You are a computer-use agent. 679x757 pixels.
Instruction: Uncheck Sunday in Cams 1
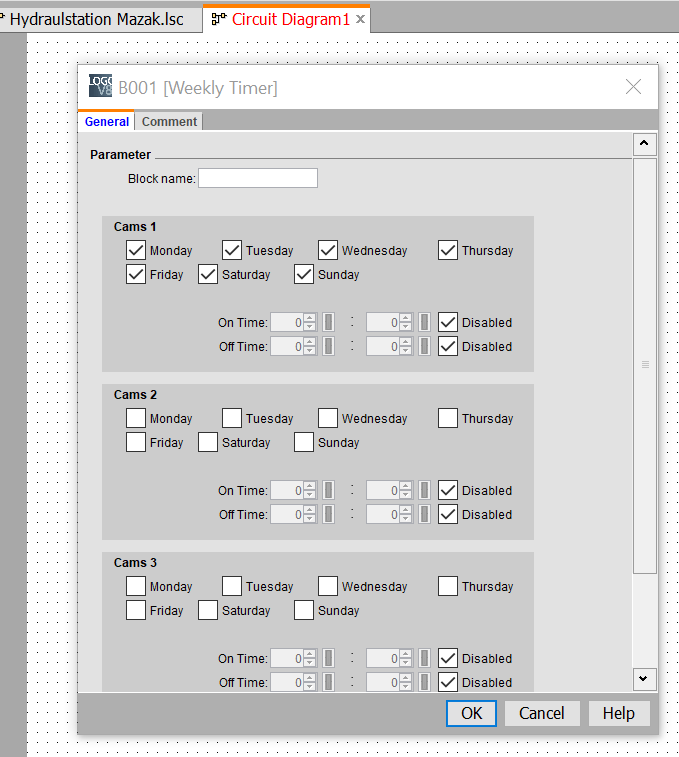click(304, 274)
